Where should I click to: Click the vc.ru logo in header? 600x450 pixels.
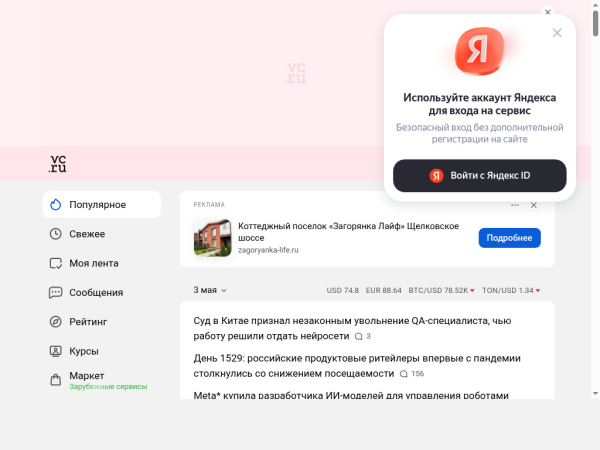point(58,164)
